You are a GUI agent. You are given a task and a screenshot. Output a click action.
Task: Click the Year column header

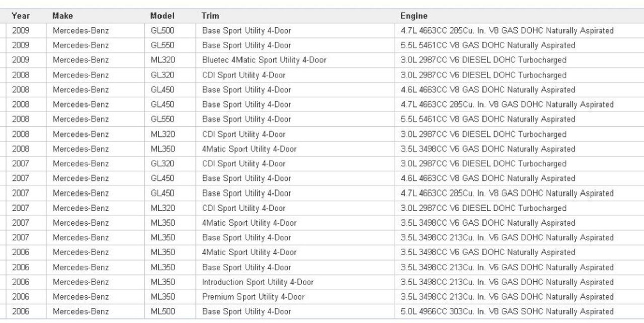click(20, 16)
